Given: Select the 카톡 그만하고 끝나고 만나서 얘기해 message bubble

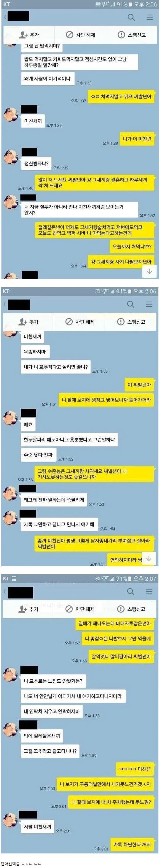Looking at the screenshot, I should tap(59, 524).
